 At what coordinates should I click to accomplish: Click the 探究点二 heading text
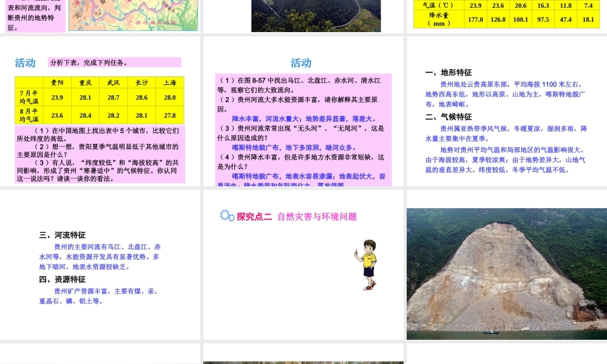[x=254, y=217]
